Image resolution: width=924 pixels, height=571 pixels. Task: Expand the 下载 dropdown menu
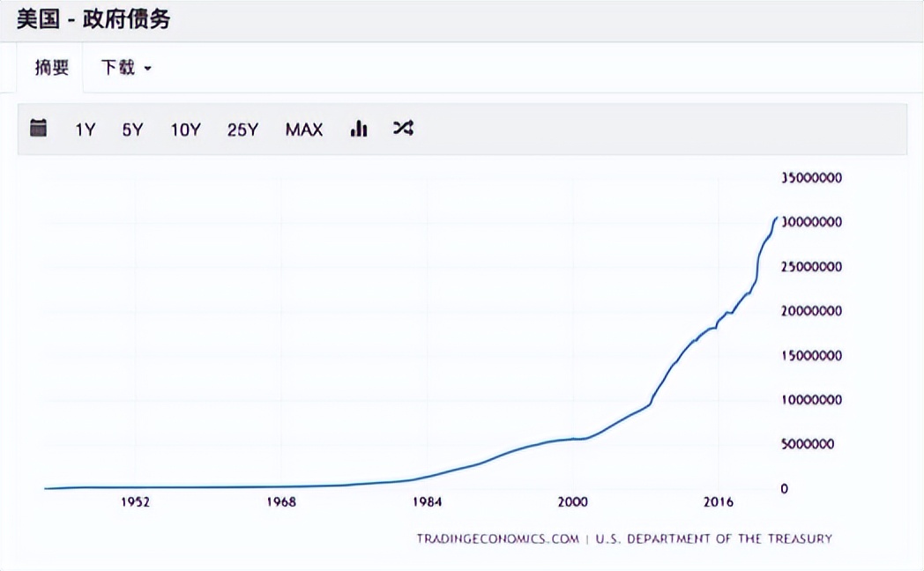click(x=126, y=68)
